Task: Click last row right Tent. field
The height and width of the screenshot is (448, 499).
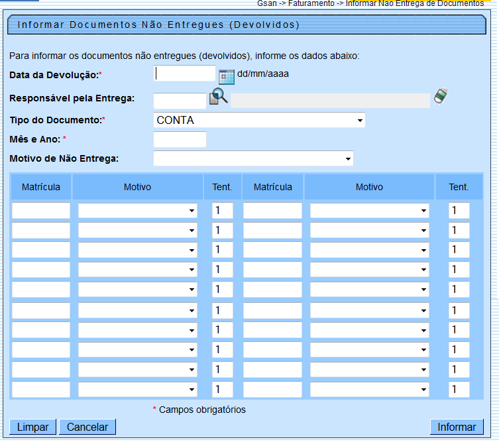Action: click(x=459, y=390)
